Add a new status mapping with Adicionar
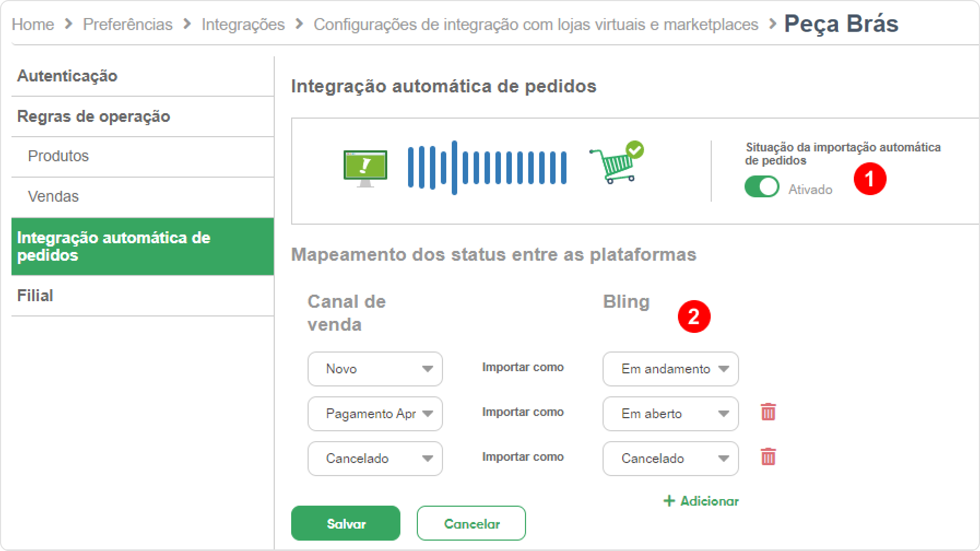980x551 pixels. (x=701, y=501)
